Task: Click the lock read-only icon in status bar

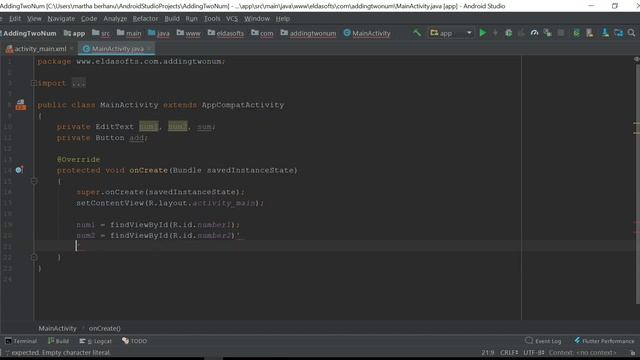Action: [633, 353]
